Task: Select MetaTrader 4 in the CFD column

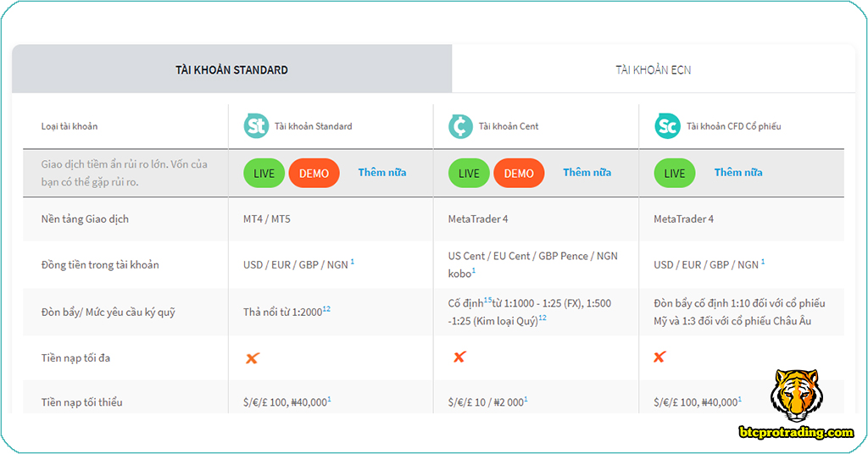Action: click(684, 219)
